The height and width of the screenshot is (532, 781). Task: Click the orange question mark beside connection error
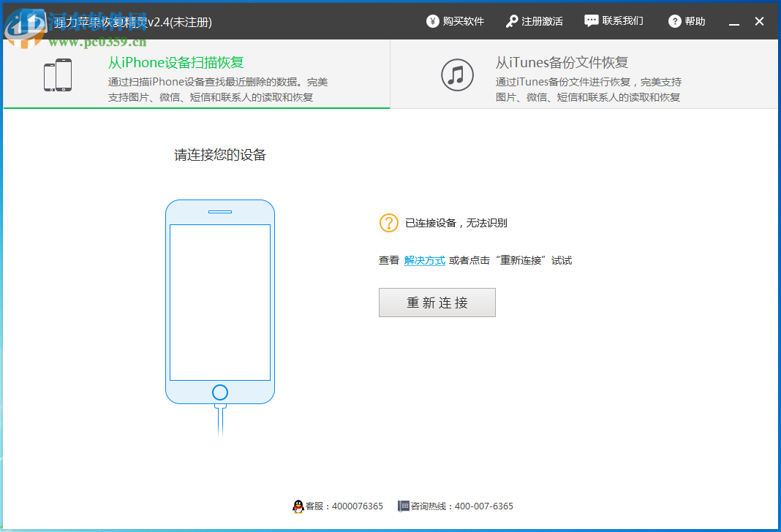pyautogui.click(x=388, y=223)
